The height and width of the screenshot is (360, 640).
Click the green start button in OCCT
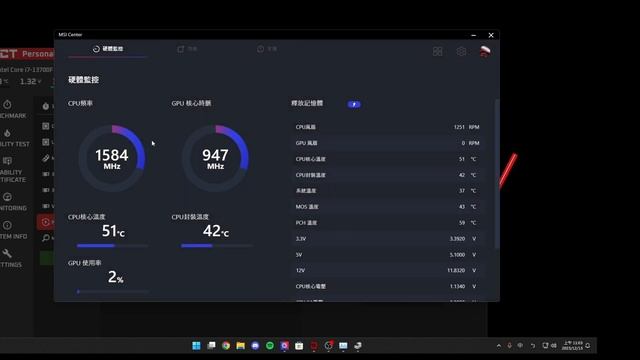click(47, 258)
